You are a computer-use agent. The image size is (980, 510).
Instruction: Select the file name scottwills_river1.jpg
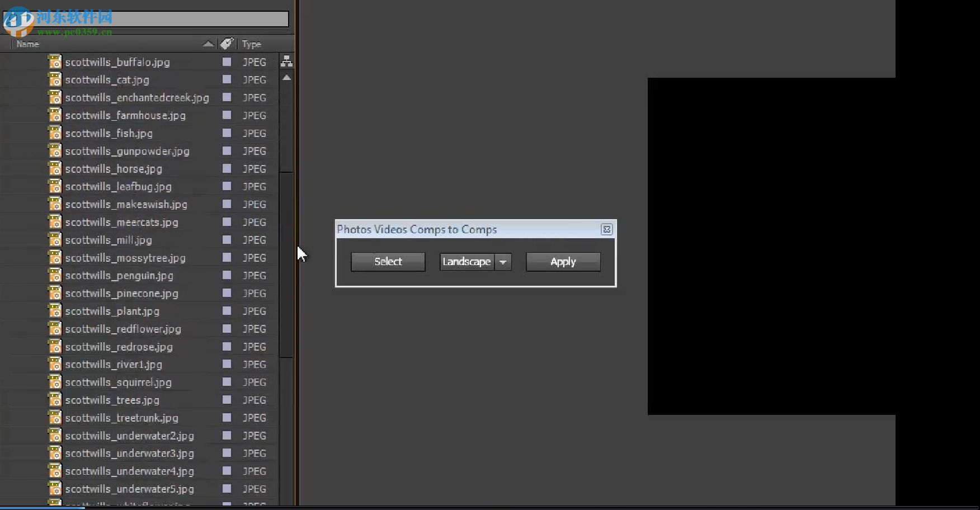(x=114, y=365)
